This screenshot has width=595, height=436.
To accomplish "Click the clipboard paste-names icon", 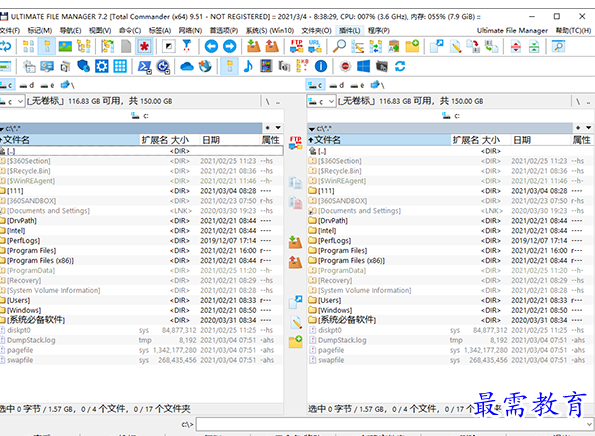I will (x=394, y=46).
